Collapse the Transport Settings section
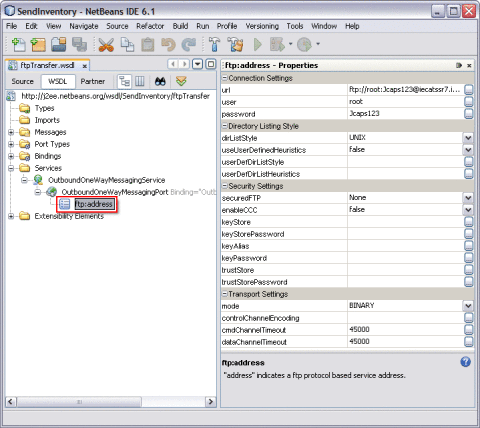 [225, 294]
